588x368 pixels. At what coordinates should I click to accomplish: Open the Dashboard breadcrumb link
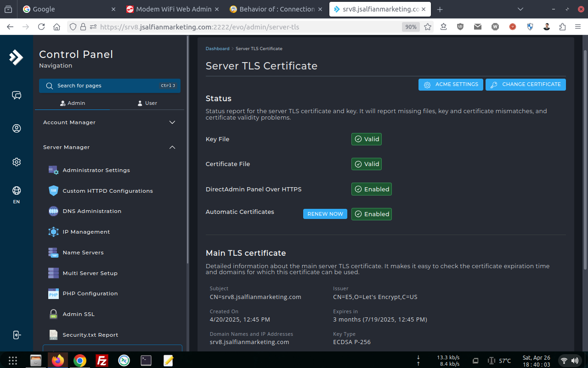pyautogui.click(x=217, y=48)
